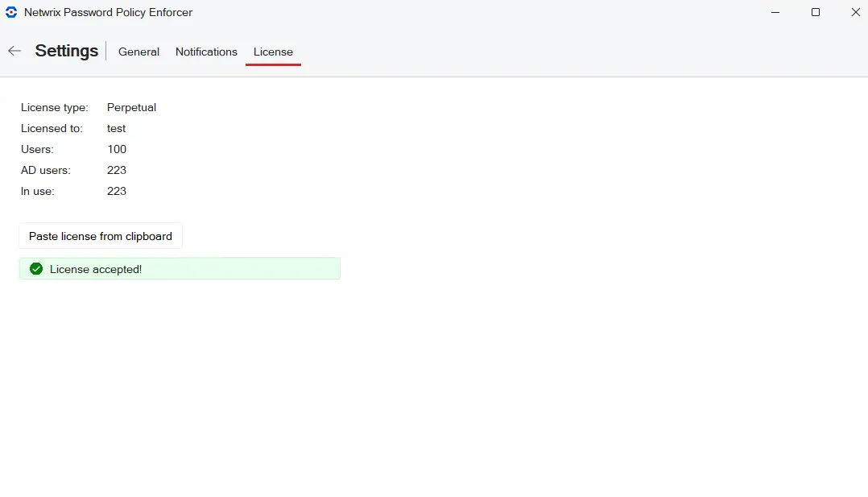Switch to the Notifications tab
The image size is (868, 497).
(x=206, y=52)
